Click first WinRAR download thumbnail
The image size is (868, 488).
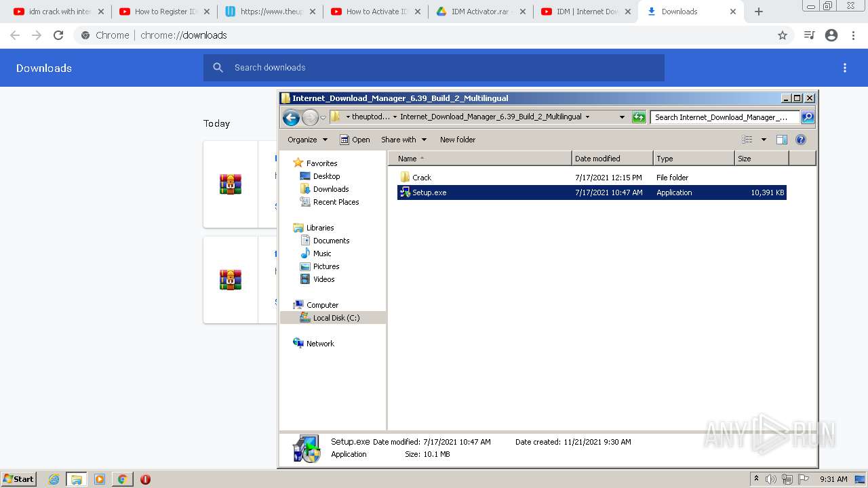231,184
